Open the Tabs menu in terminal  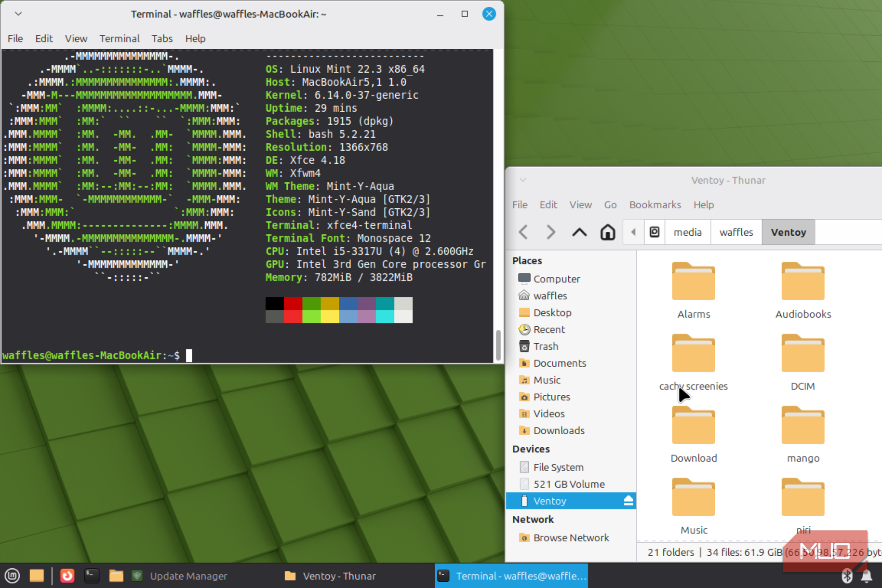(x=162, y=39)
